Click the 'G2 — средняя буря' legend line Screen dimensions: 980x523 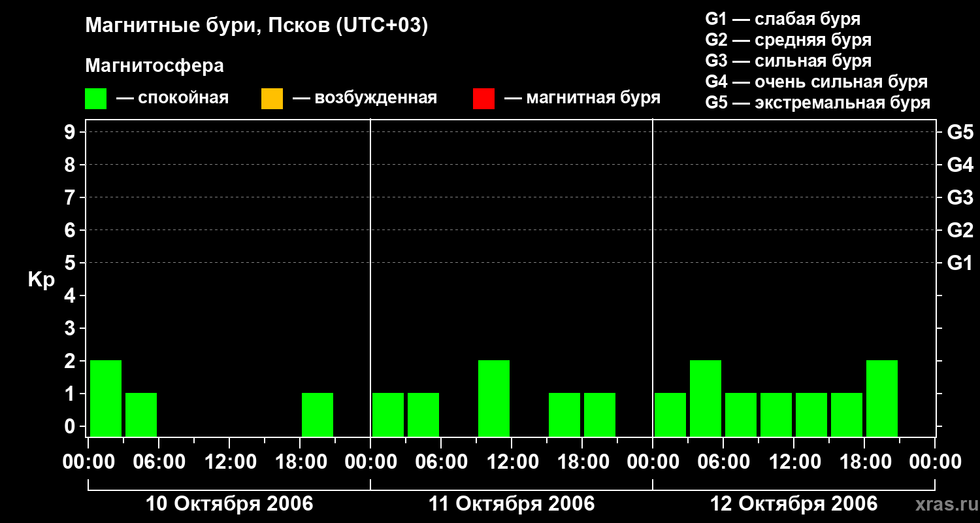(x=789, y=40)
